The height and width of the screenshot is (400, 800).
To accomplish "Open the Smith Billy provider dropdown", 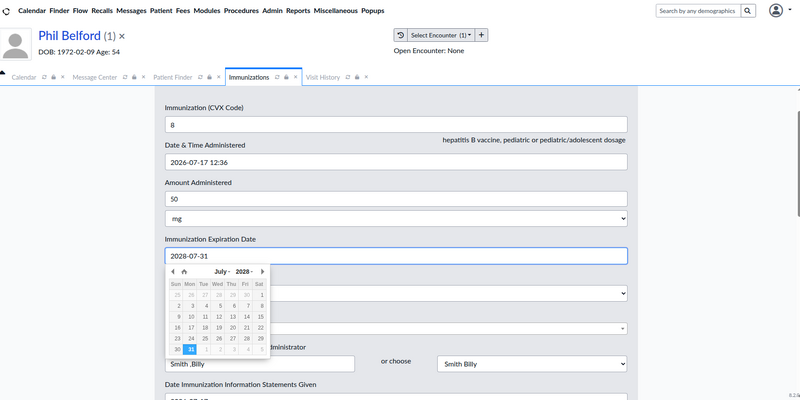I will coord(532,364).
